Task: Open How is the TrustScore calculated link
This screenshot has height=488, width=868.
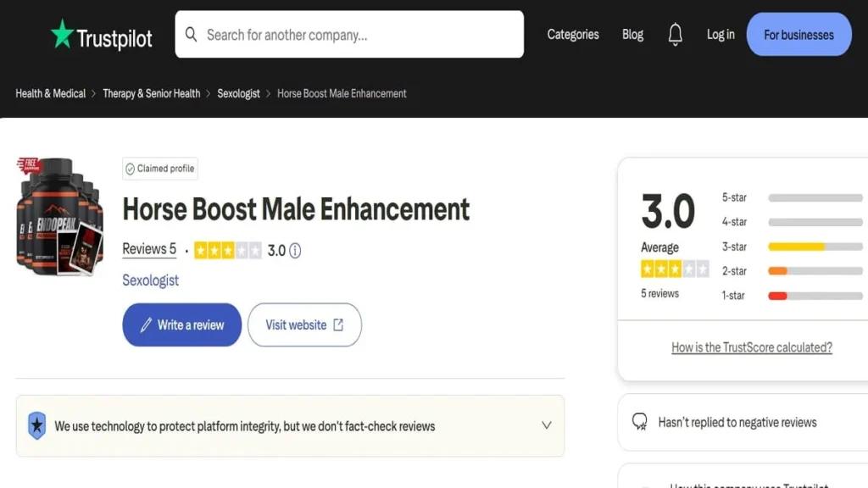Action: 752,347
